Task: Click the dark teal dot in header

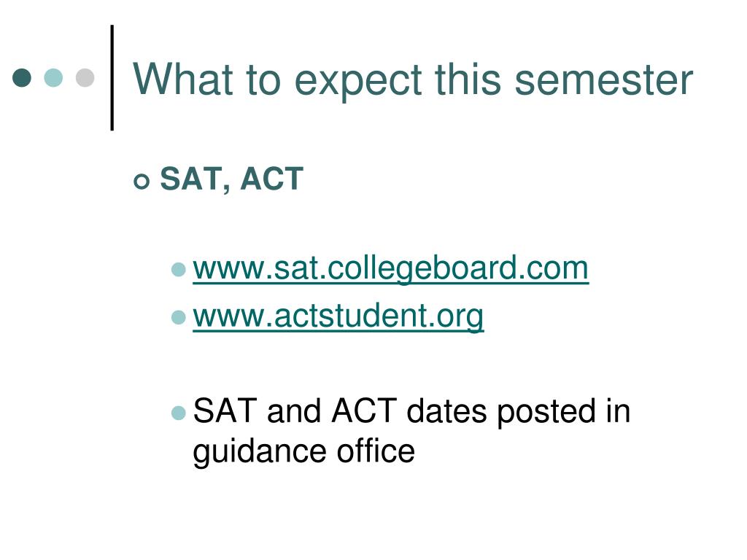Action: (22, 77)
